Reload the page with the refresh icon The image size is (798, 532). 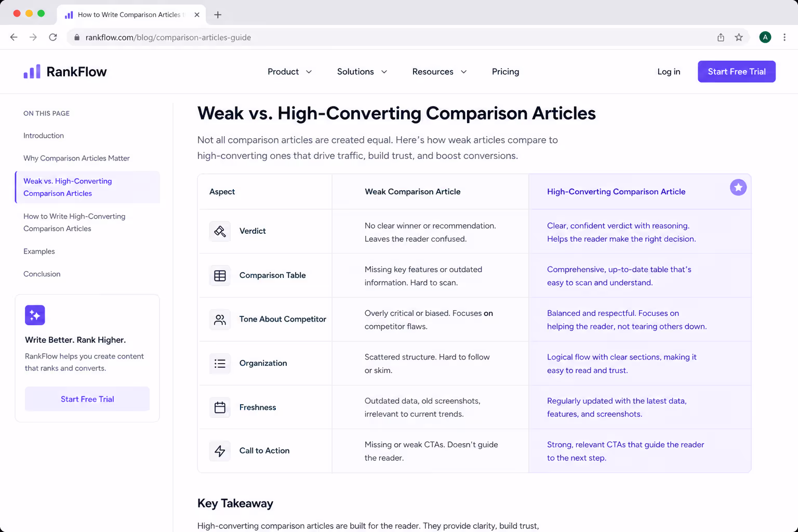[x=53, y=37]
